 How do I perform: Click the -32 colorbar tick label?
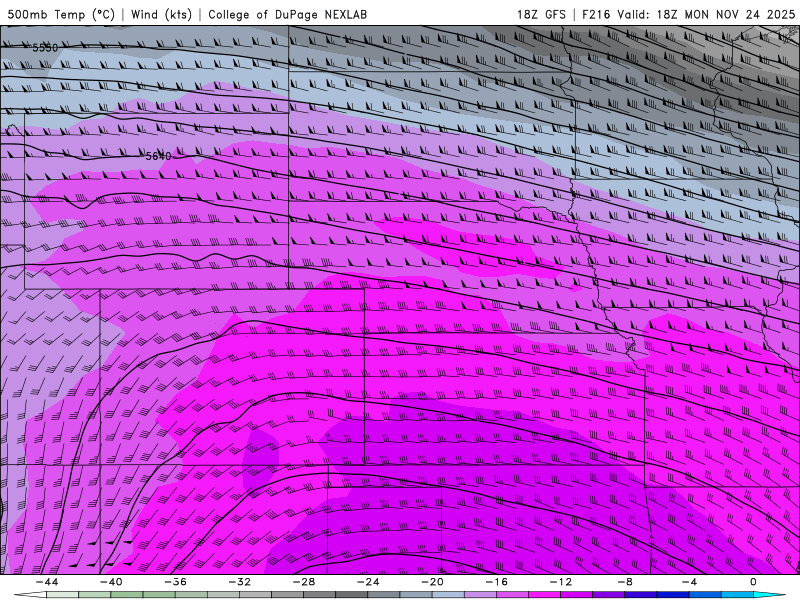[x=239, y=582]
